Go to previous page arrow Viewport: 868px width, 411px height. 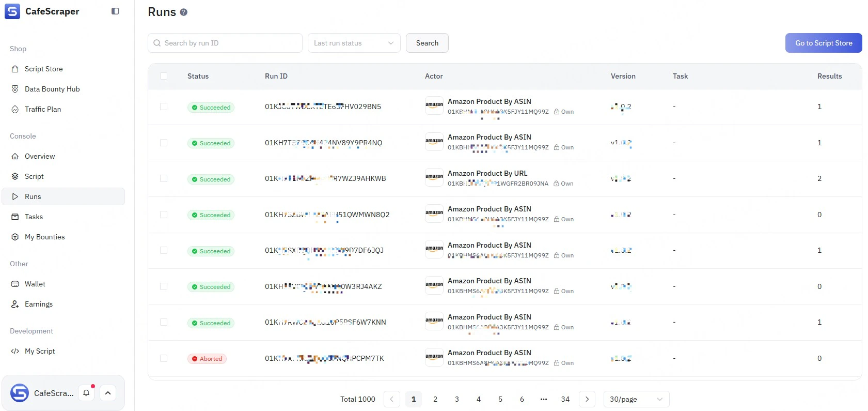tap(392, 399)
